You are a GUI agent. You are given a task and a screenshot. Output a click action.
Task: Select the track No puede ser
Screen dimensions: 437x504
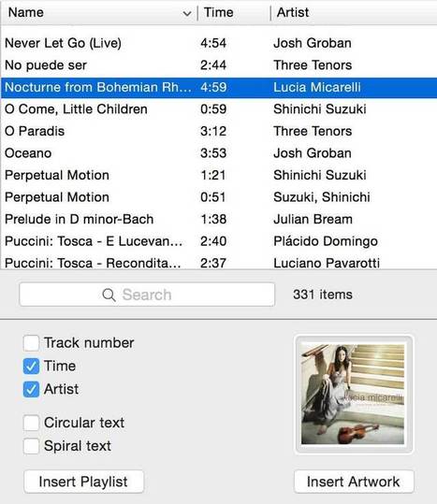click(x=219, y=65)
